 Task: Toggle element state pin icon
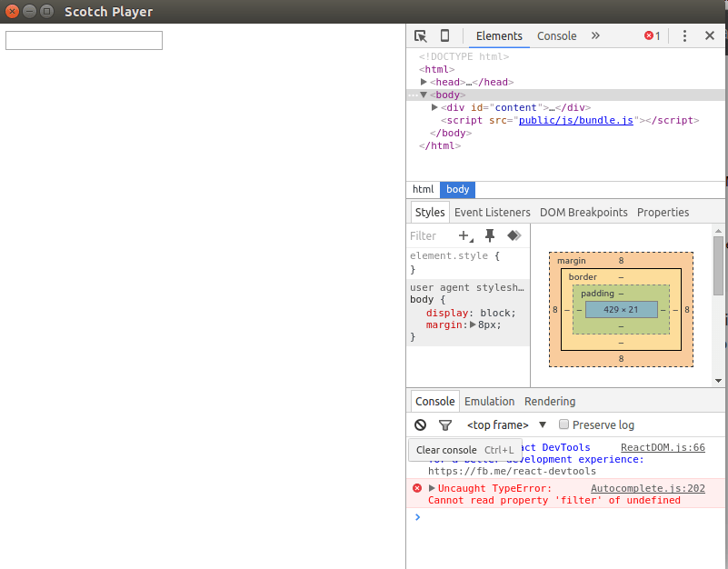[x=490, y=236]
